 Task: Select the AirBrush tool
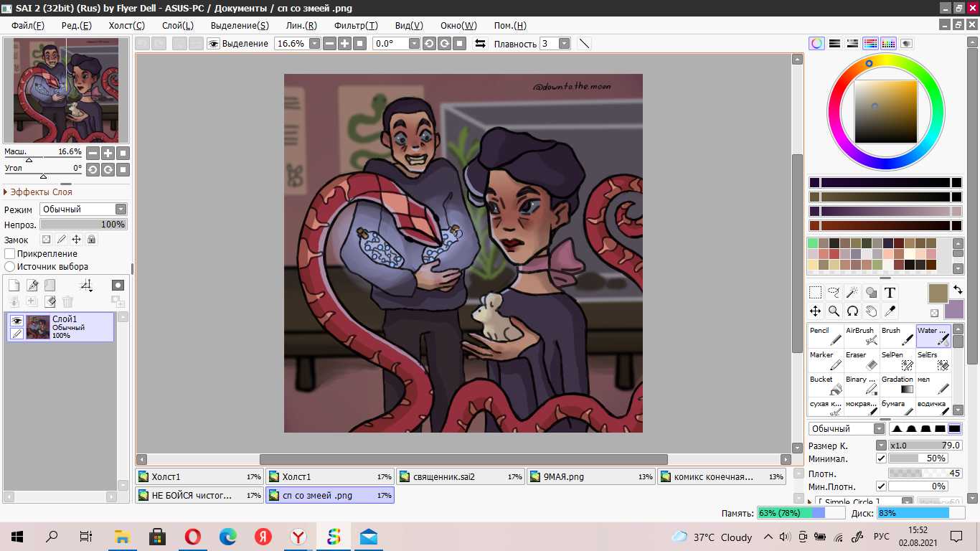click(862, 336)
